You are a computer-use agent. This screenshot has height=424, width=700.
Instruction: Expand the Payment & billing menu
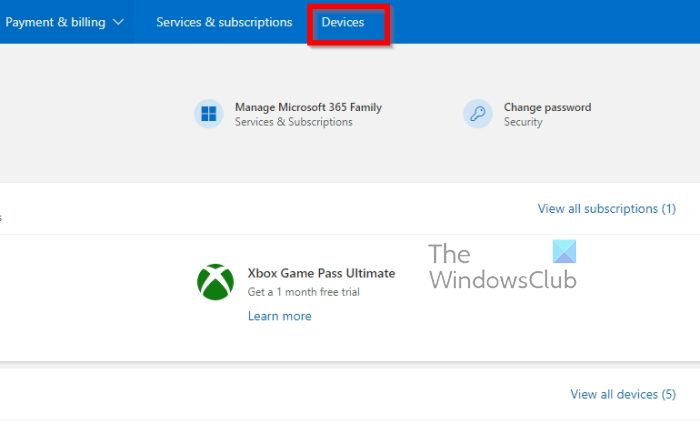pos(64,22)
